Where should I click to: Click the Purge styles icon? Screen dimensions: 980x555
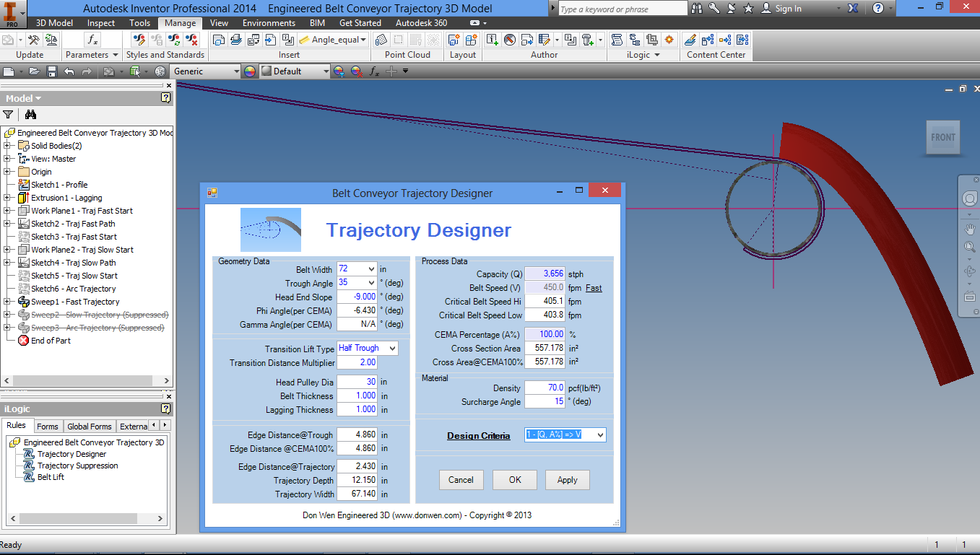(x=191, y=40)
